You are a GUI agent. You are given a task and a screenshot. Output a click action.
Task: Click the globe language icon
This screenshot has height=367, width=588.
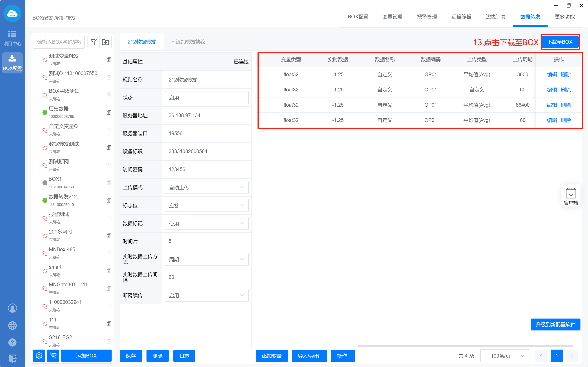pyautogui.click(x=12, y=325)
